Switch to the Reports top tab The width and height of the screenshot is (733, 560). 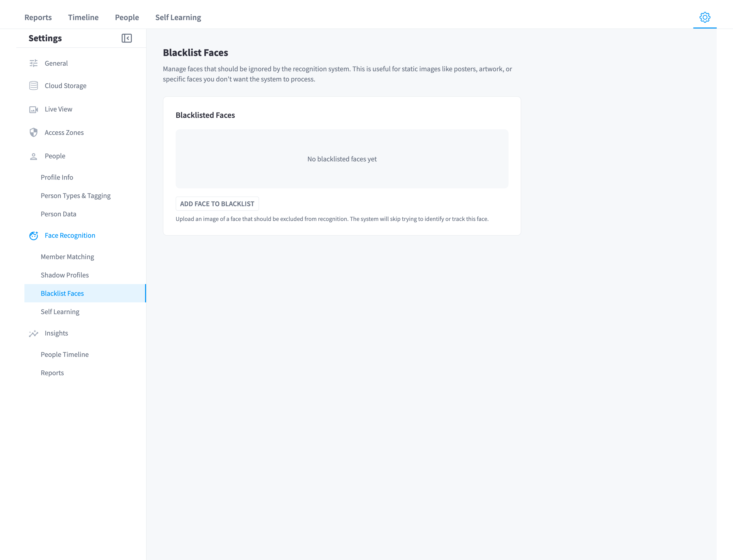38,17
